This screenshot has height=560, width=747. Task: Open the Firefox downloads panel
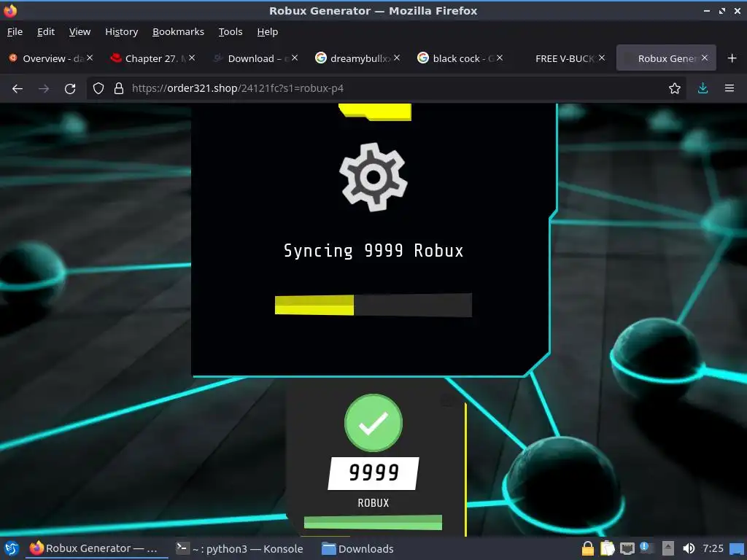pos(703,88)
